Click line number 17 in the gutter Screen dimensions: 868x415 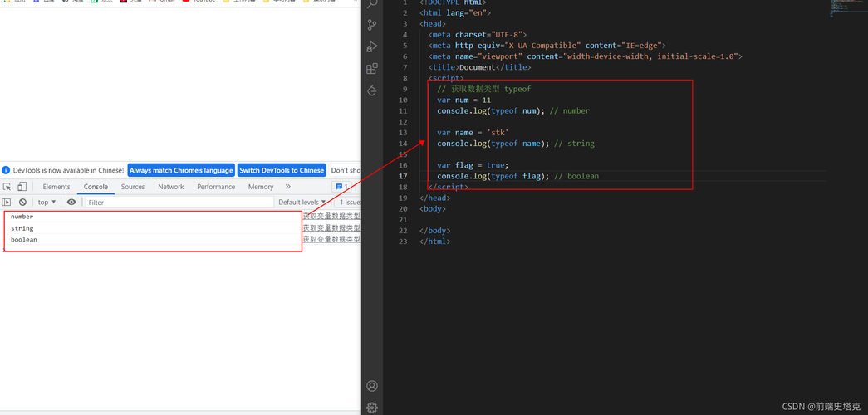click(403, 176)
